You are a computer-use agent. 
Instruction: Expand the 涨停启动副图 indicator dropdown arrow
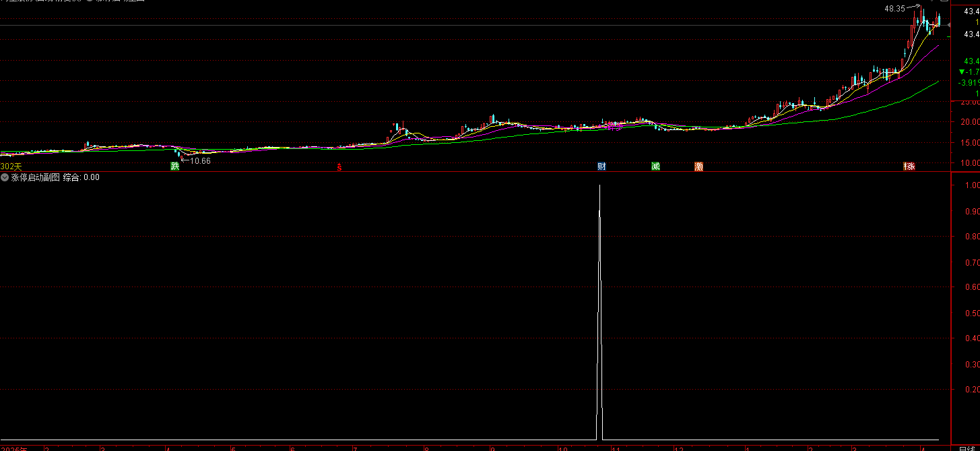click(x=5, y=178)
